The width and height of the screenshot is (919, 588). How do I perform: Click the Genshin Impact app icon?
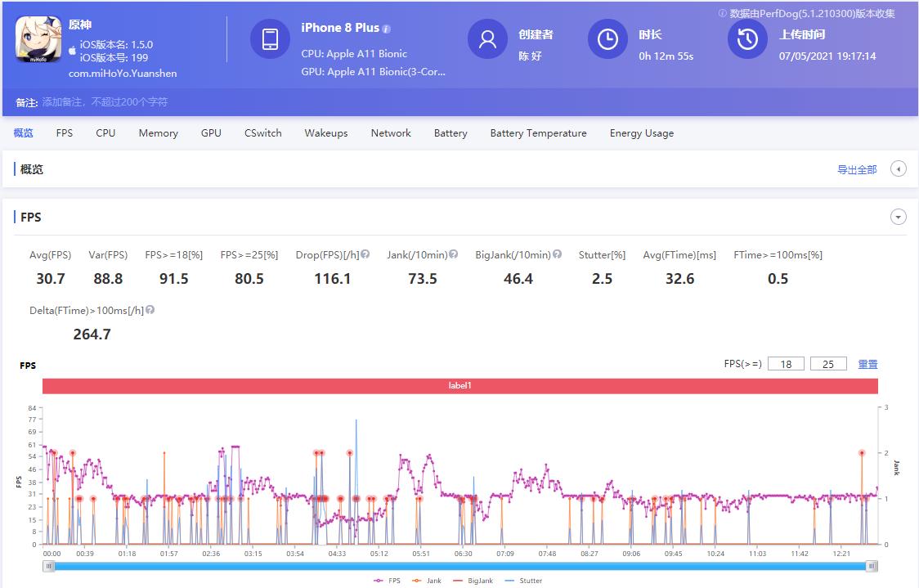(38, 39)
